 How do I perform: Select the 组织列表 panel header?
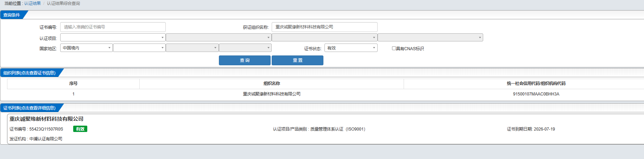coord(30,73)
